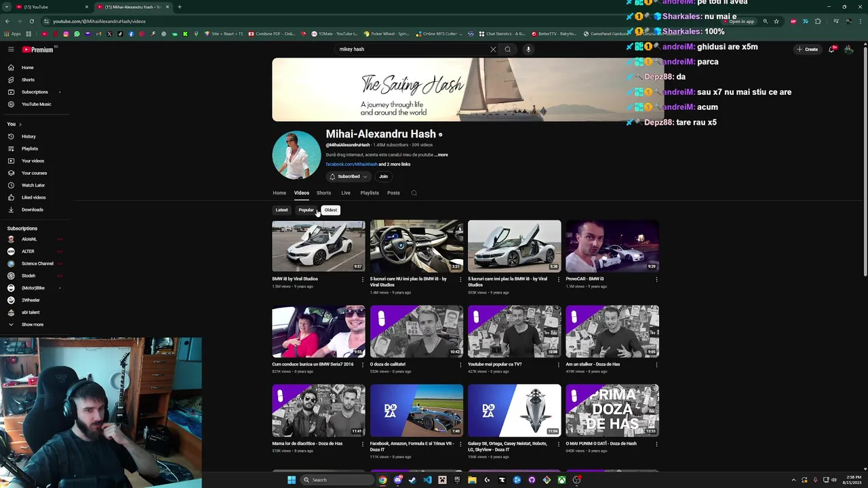868x488 pixels.
Task: Open options menu for 'ProvoCAR - BMW i3'
Action: pyautogui.click(x=656, y=279)
